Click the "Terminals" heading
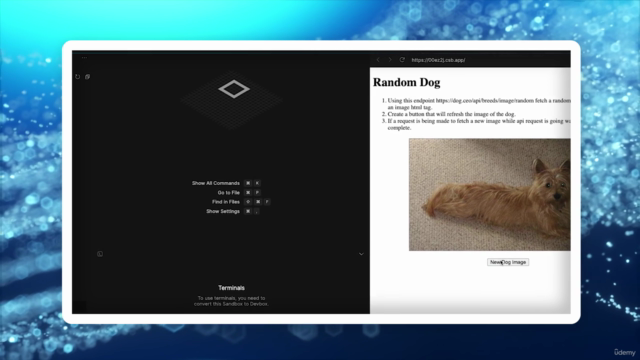The image size is (640, 360). [x=231, y=288]
